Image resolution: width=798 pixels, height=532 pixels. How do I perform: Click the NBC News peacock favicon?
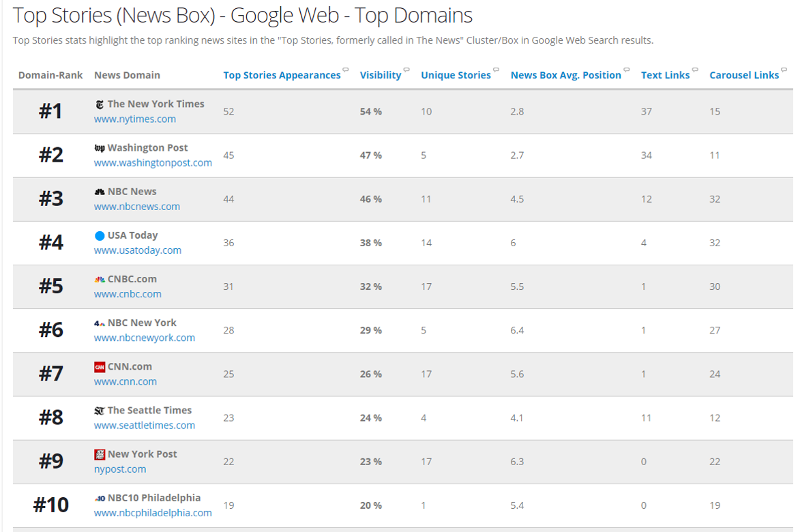[x=100, y=192]
